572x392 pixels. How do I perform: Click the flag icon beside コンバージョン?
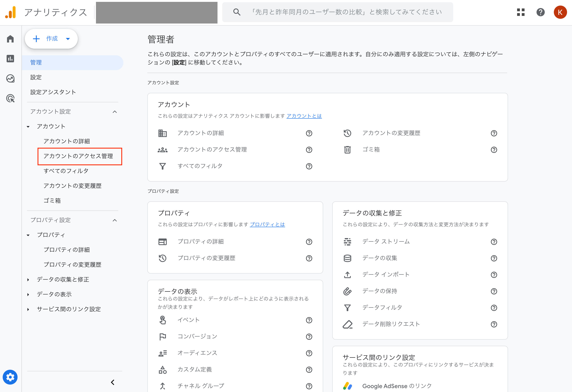[x=162, y=336]
